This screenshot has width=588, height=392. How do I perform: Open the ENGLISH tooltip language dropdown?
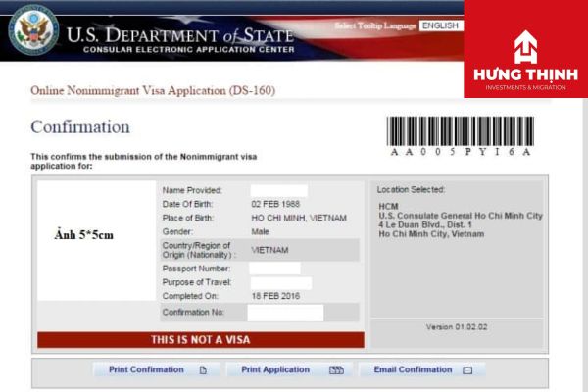441,25
